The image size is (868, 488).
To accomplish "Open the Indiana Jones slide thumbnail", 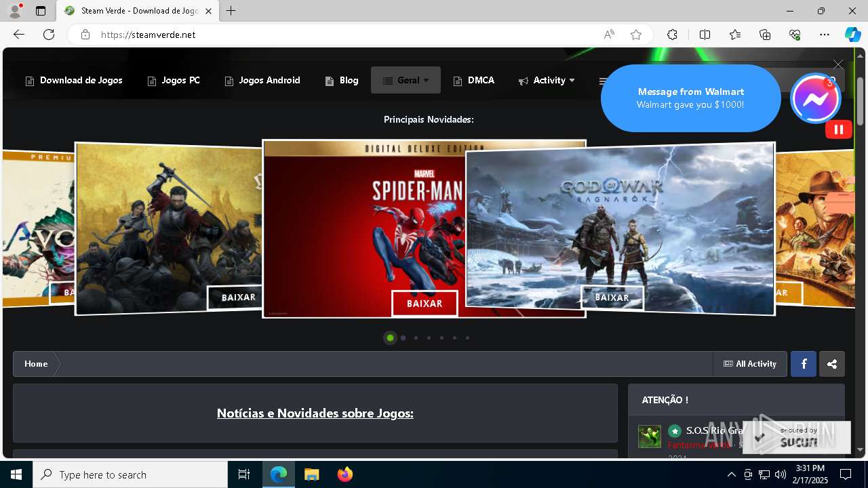I will pos(814,227).
